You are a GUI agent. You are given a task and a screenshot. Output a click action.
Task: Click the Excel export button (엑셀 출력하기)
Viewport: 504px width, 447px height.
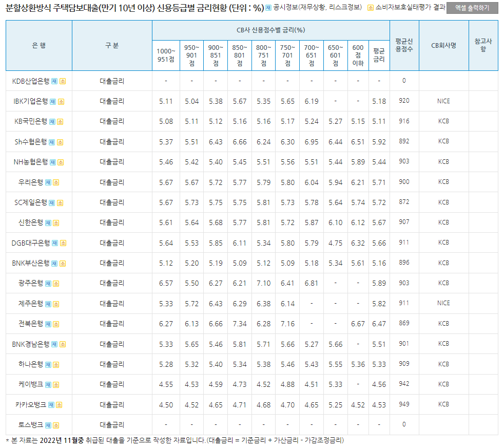point(472,8)
